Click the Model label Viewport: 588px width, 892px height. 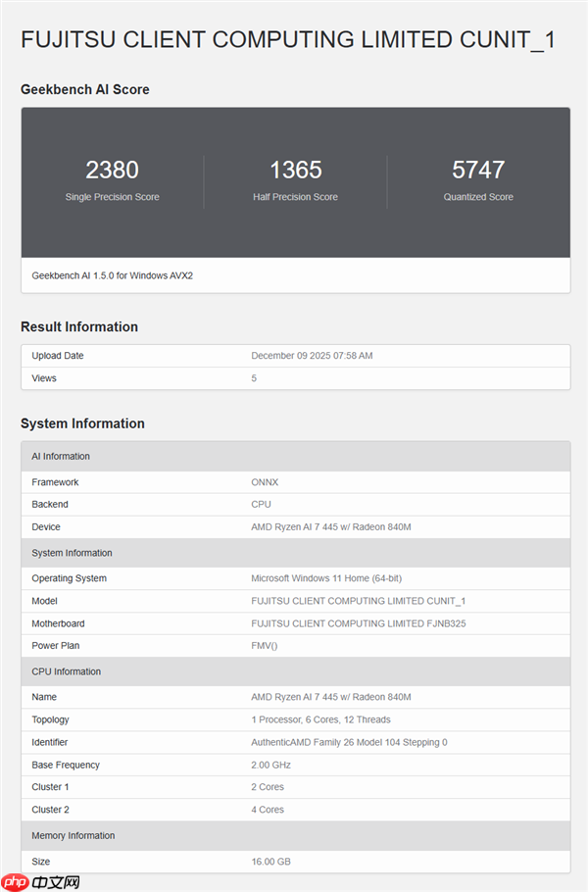click(x=44, y=601)
